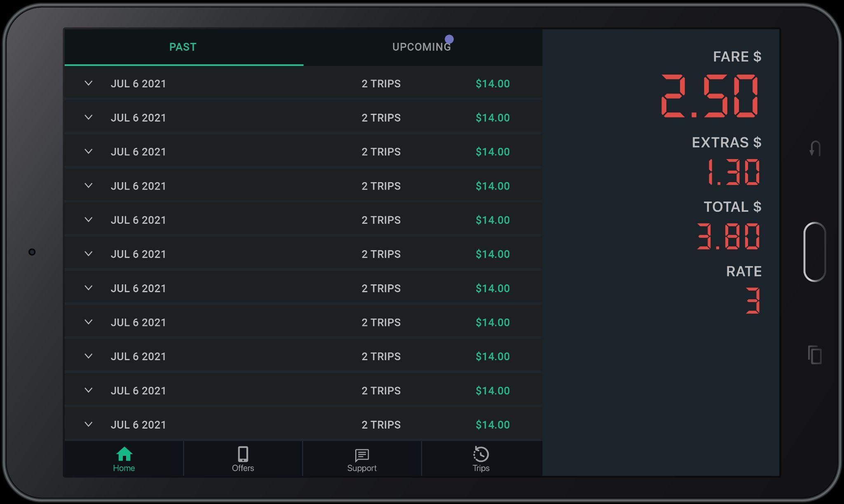This screenshot has height=504, width=844.
Task: Expand the second JUL 6 2021 row chevron
Action: tap(88, 117)
